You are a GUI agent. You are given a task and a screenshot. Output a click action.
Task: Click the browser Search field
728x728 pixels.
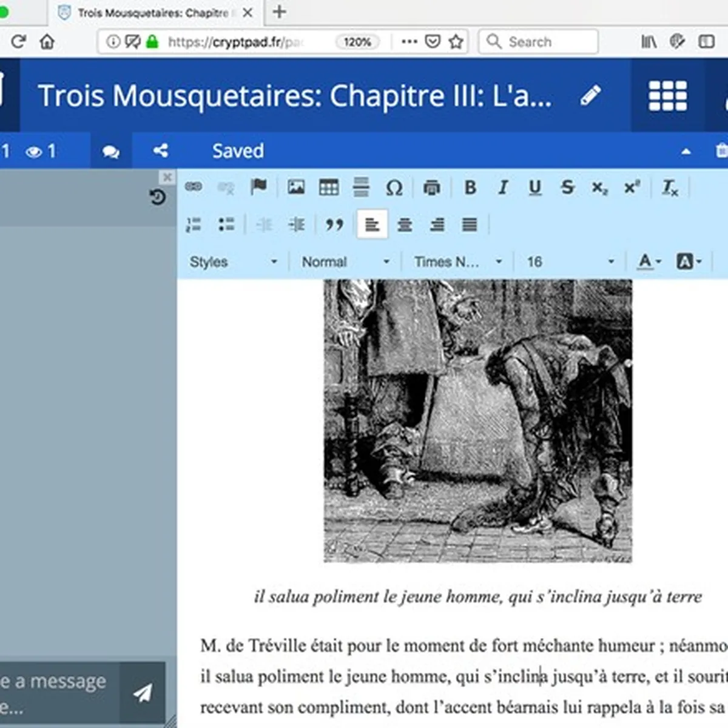pos(539,41)
